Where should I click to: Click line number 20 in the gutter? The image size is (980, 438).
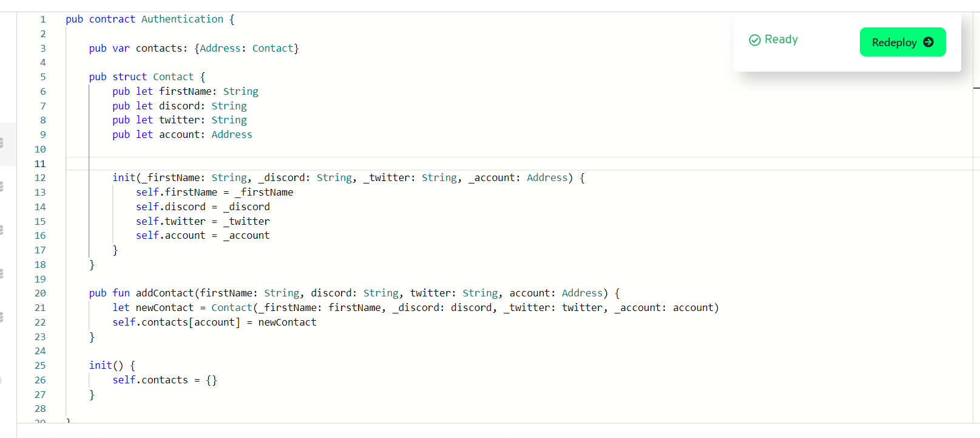(x=40, y=293)
